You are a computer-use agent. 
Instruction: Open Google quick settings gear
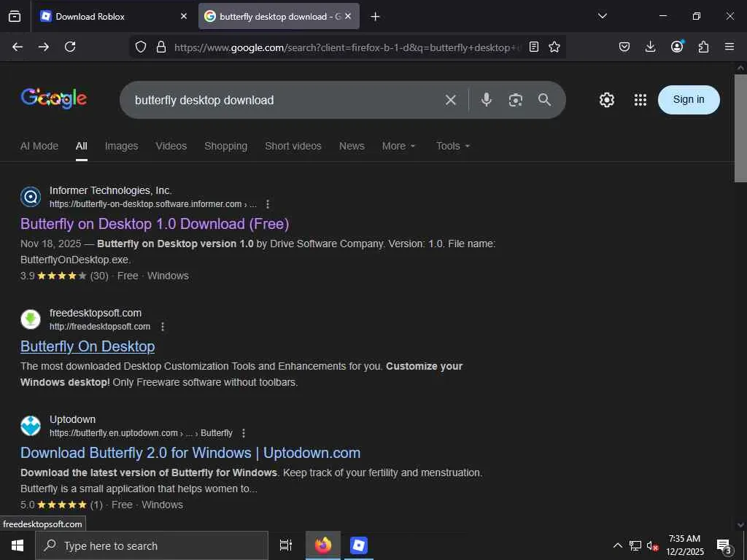[606, 100]
